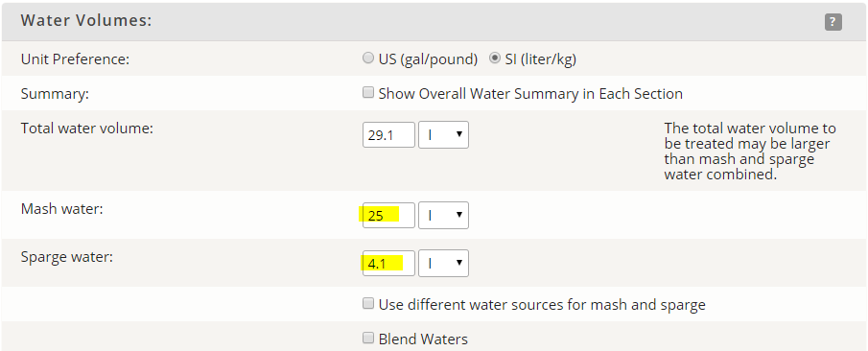868x351 pixels.
Task: Click the Unit Preference label
Action: tap(75, 59)
